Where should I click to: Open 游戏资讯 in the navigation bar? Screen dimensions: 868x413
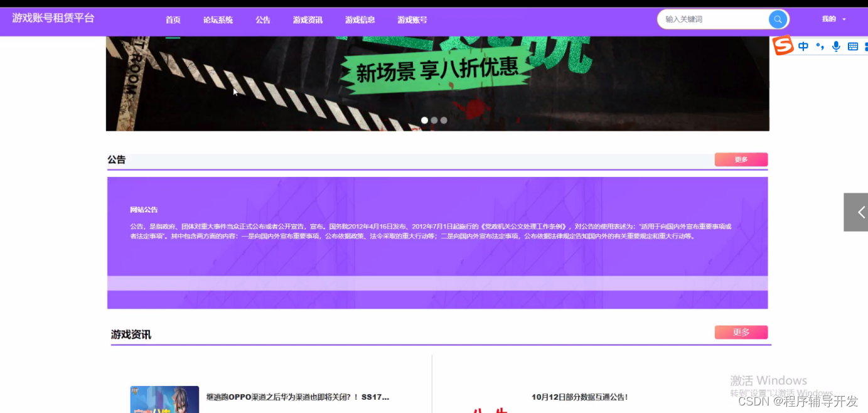pos(308,20)
